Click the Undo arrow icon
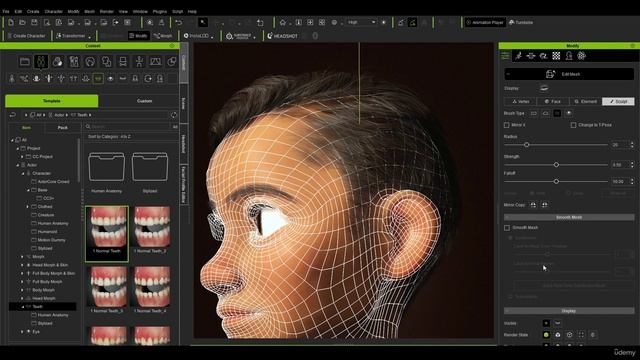The width and height of the screenshot is (640, 360). [x=178, y=22]
